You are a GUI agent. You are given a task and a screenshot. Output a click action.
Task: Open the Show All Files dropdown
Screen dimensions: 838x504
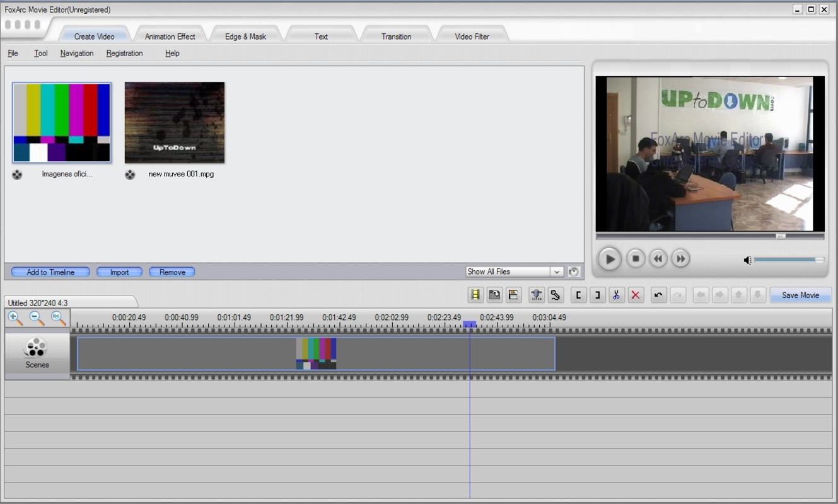(x=556, y=272)
